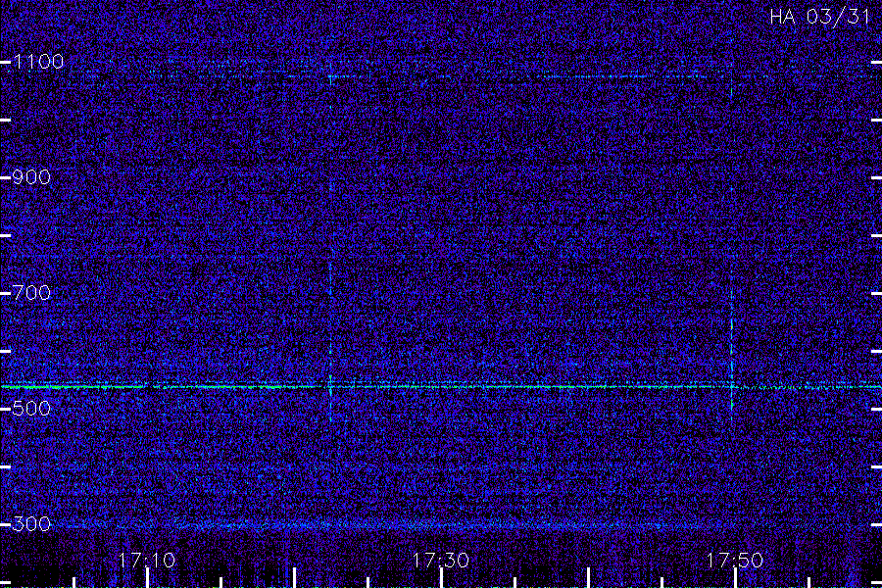Click the 17:50 time axis label

(735, 560)
